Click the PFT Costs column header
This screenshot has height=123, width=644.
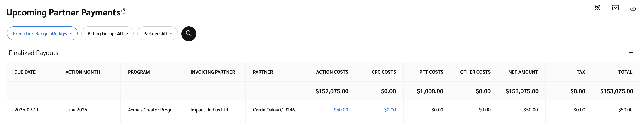431,72
